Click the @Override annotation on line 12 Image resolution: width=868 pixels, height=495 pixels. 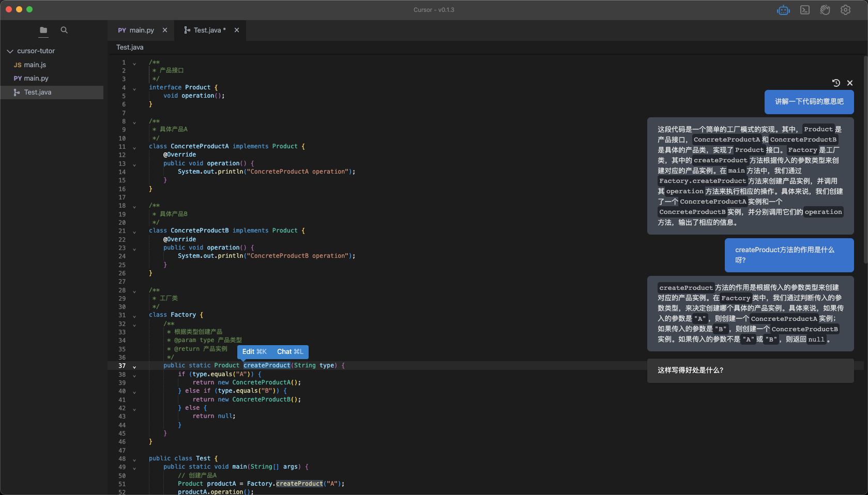tap(179, 155)
